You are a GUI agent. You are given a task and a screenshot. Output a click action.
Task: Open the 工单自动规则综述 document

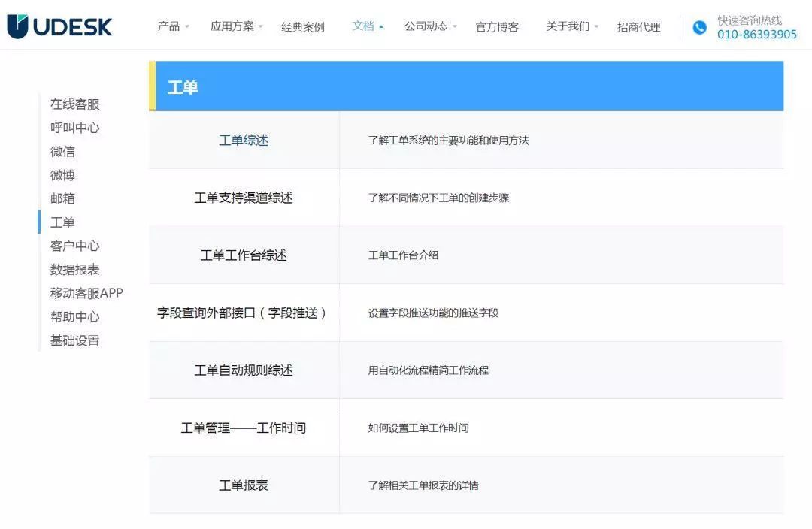[244, 370]
